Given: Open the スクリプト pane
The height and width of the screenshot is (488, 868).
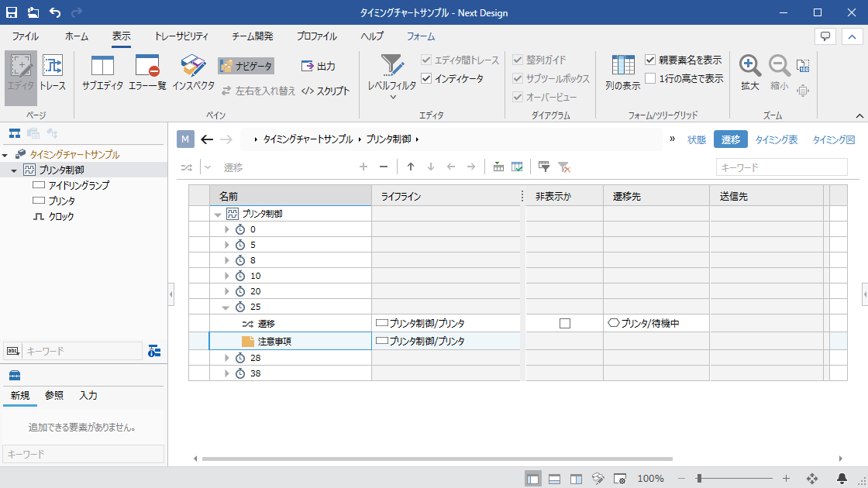Looking at the screenshot, I should point(325,91).
